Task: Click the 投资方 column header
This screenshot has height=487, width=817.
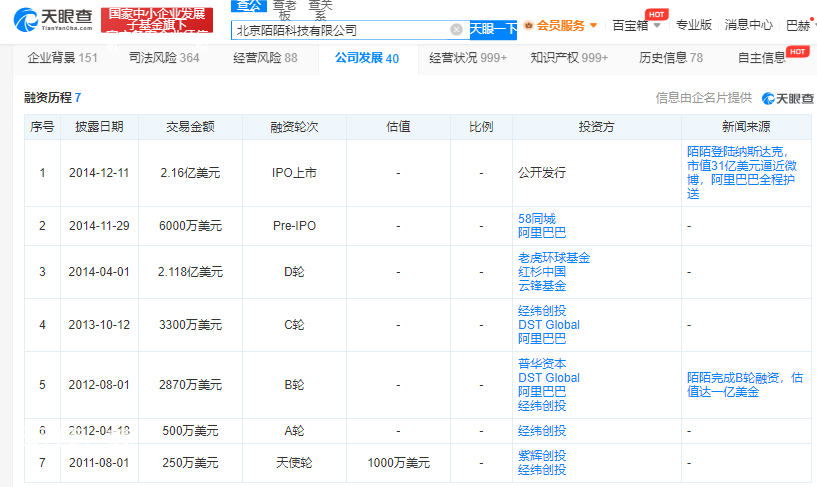Action: pyautogui.click(x=597, y=127)
